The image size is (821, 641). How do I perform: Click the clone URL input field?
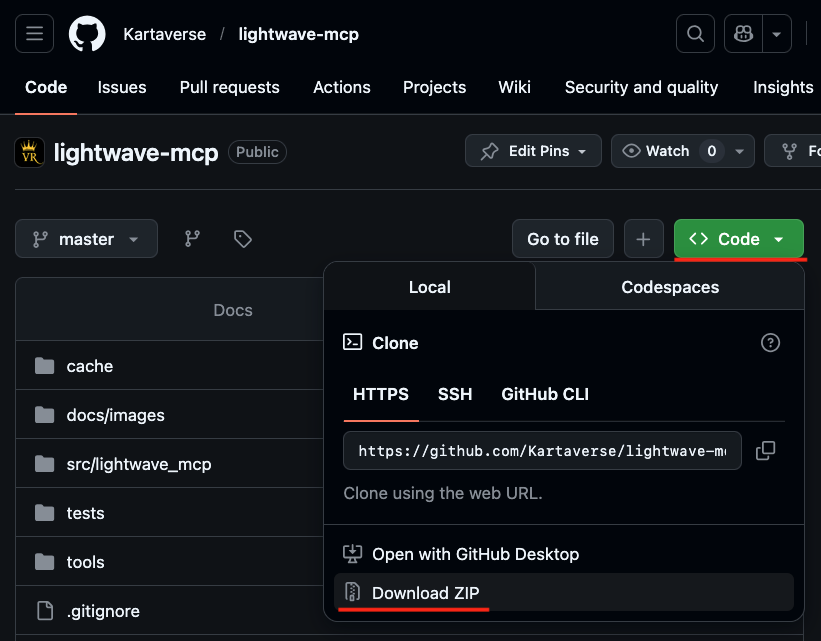click(542, 450)
